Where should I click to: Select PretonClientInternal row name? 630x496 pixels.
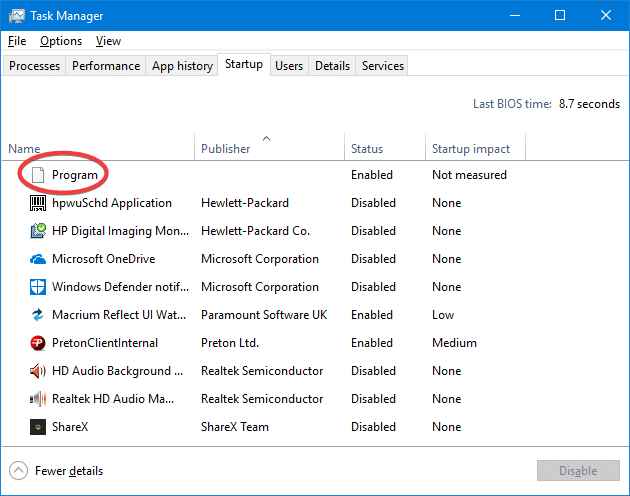tap(105, 343)
